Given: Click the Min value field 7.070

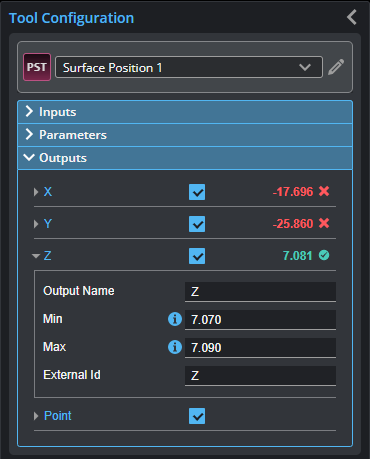Looking at the screenshot, I should click(x=260, y=320).
